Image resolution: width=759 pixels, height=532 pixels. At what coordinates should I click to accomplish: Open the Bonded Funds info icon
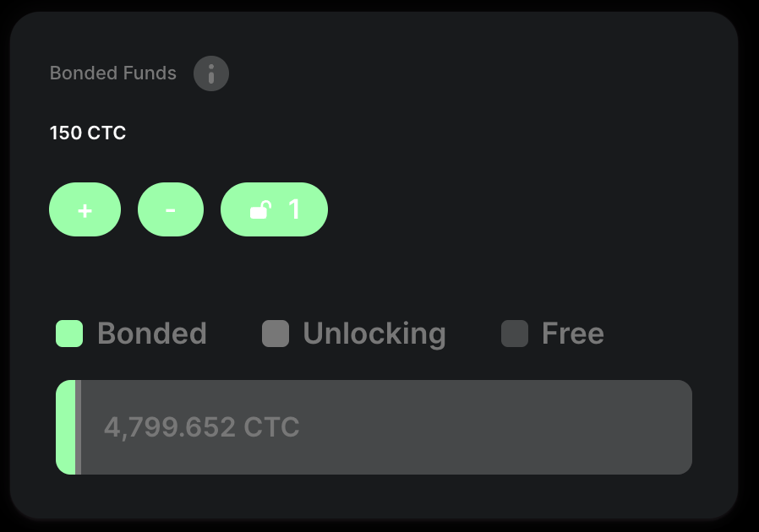pyautogui.click(x=211, y=73)
